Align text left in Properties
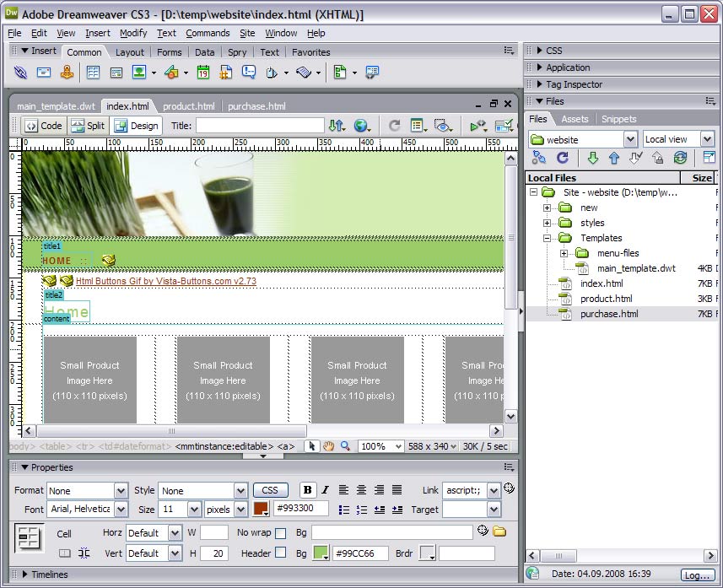The width and height of the screenshot is (723, 588). tap(343, 490)
